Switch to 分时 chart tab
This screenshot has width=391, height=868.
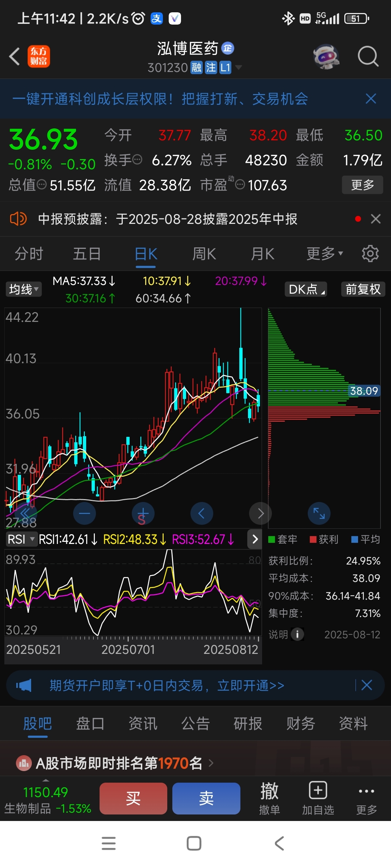tap(29, 254)
